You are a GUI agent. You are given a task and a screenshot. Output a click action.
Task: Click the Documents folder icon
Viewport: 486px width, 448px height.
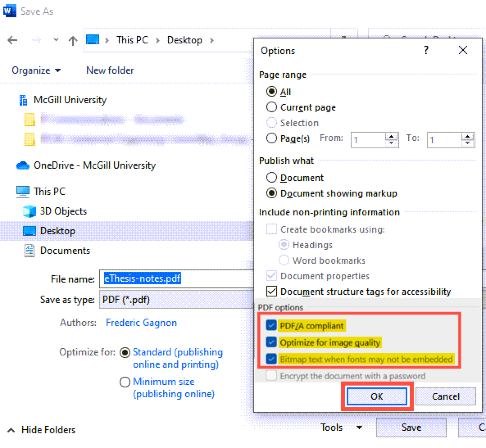(x=30, y=251)
